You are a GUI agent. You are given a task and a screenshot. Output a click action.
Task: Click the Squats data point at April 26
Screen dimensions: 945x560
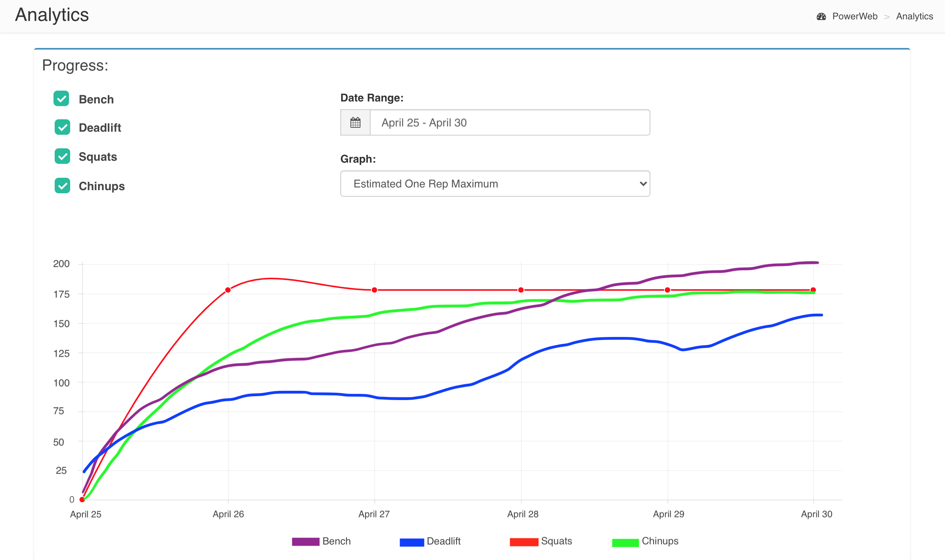(228, 290)
